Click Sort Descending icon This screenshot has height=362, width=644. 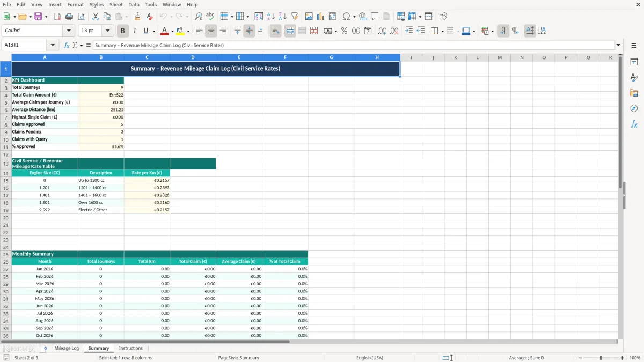pyautogui.click(x=282, y=17)
